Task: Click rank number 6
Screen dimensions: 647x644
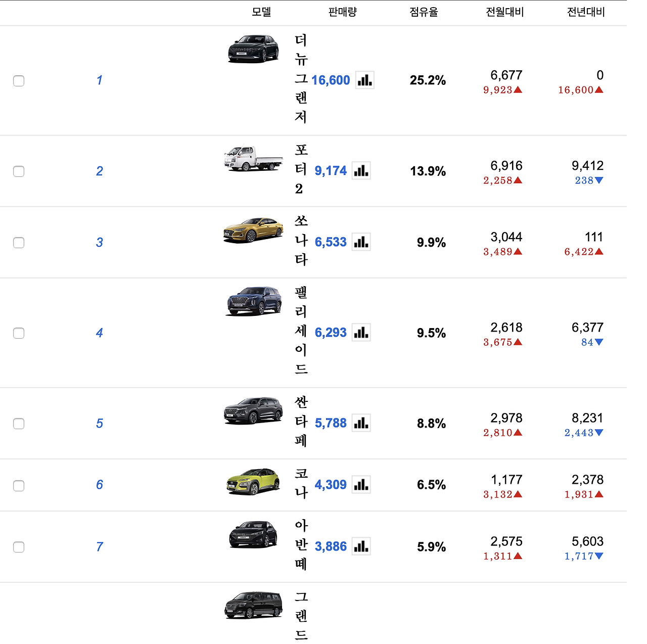Action: 99,484
